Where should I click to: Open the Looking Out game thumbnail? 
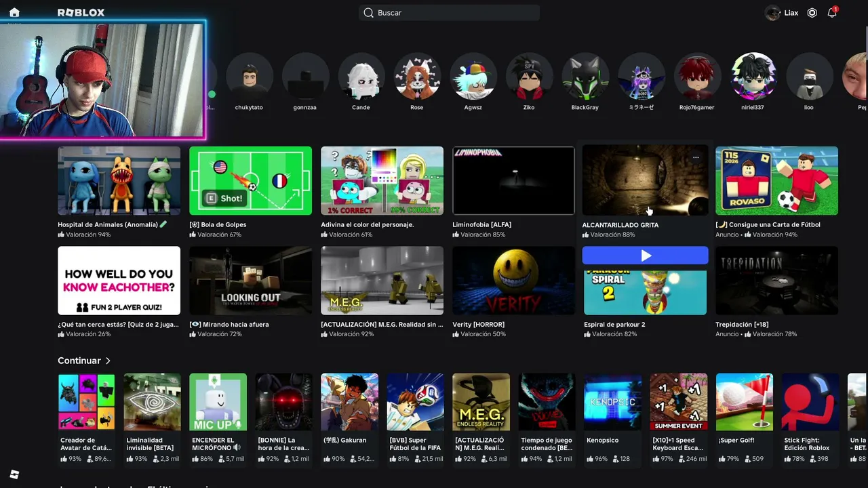(250, 281)
